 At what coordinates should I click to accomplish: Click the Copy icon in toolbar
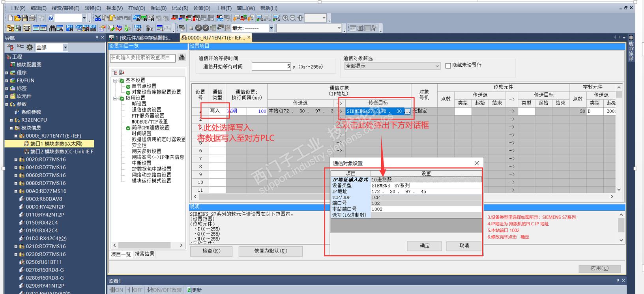coord(105,18)
